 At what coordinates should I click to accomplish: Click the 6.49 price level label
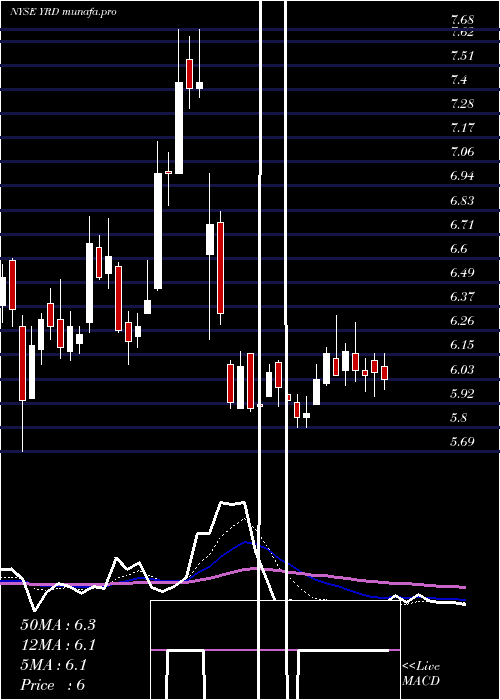pos(462,273)
